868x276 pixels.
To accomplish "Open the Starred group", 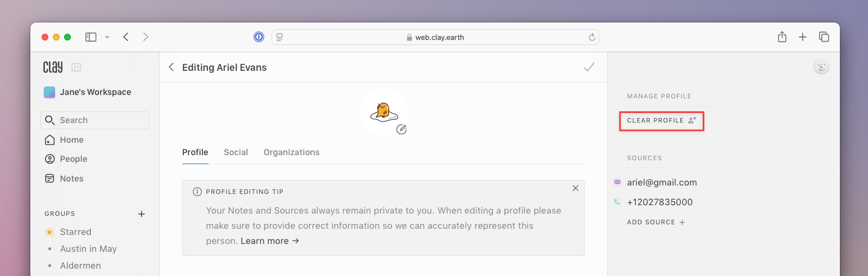I will click(75, 232).
